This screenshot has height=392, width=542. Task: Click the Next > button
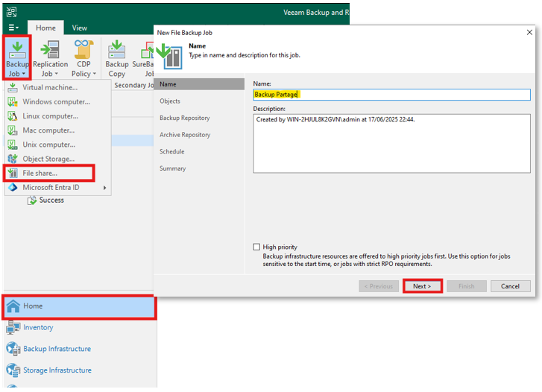(x=422, y=286)
